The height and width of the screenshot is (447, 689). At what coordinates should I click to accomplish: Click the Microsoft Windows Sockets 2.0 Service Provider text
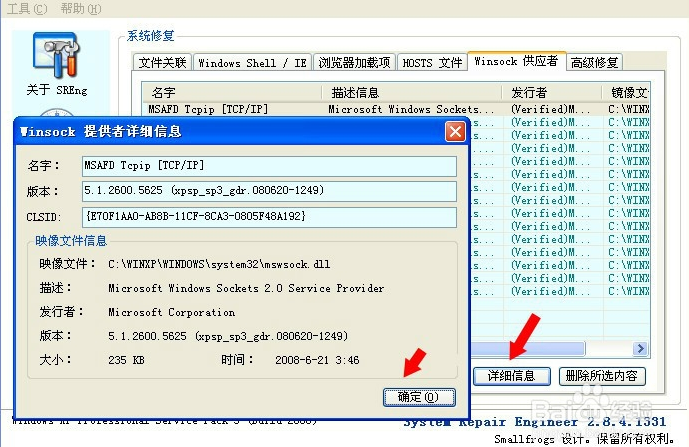[246, 288]
